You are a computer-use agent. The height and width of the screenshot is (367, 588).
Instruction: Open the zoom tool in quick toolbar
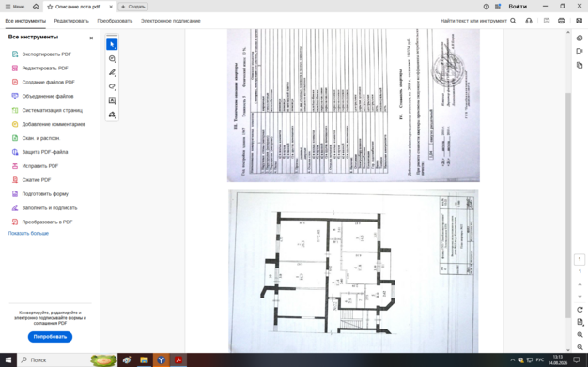(112, 58)
